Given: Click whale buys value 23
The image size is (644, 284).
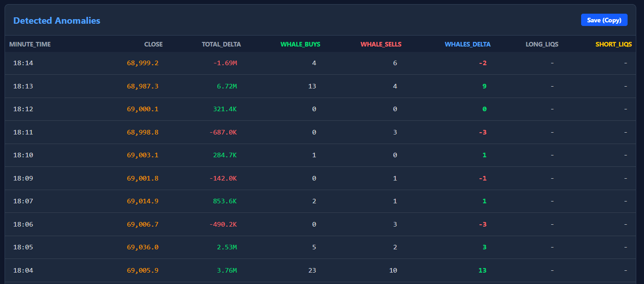Looking at the screenshot, I should click(x=312, y=270).
